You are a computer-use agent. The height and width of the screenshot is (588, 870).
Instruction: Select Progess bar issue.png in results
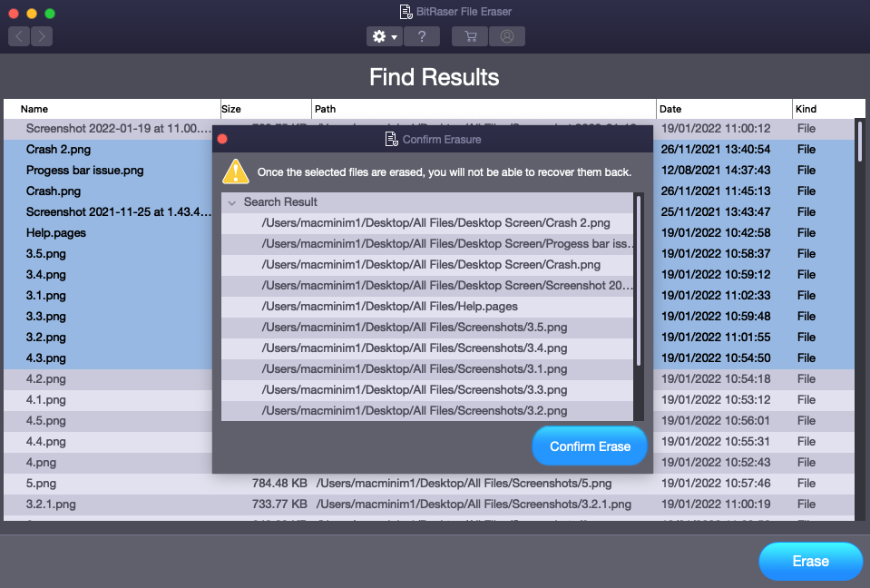[x=85, y=171]
